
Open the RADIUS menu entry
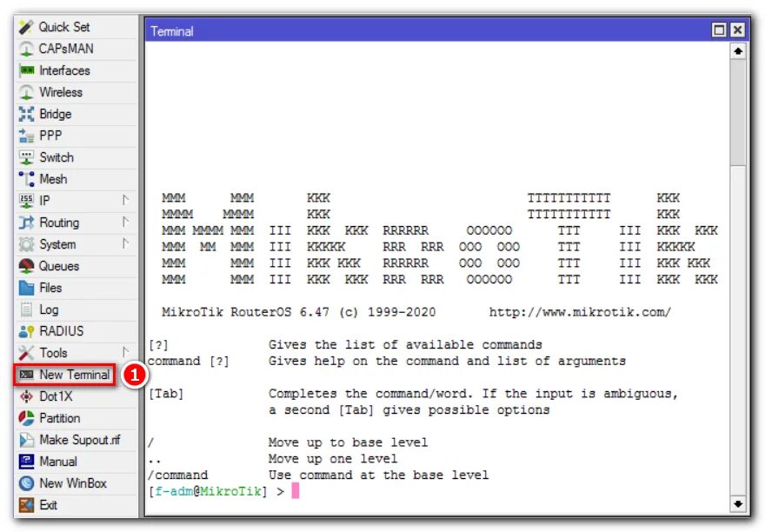click(x=76, y=331)
